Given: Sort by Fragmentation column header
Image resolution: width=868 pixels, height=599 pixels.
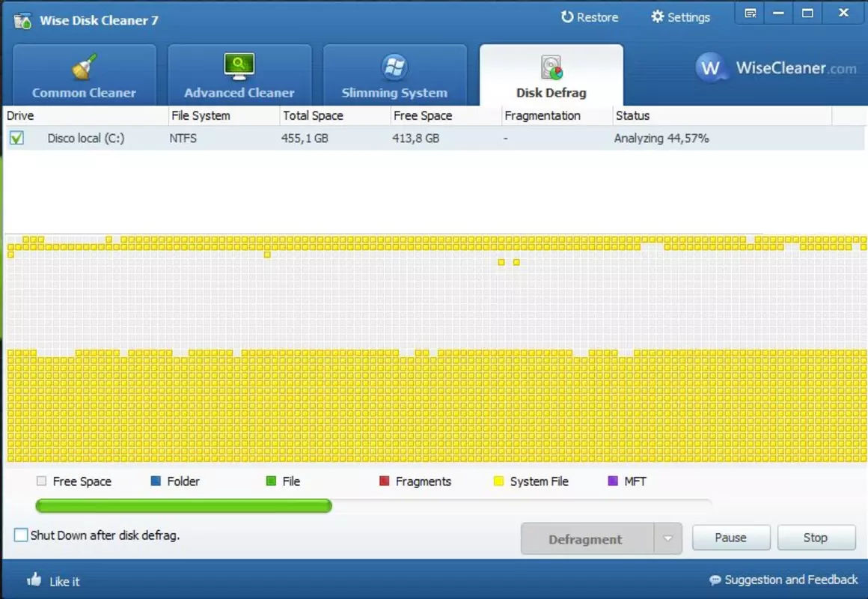Looking at the screenshot, I should (x=557, y=115).
